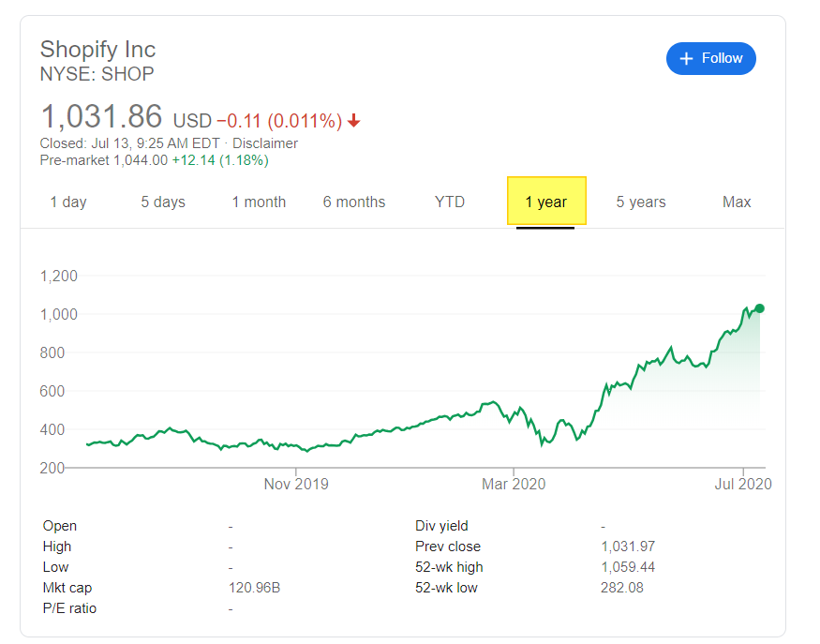This screenshot has height=644, width=820.
Task: Click the Pre-market 1,044.00 text
Action: pyautogui.click(x=103, y=160)
